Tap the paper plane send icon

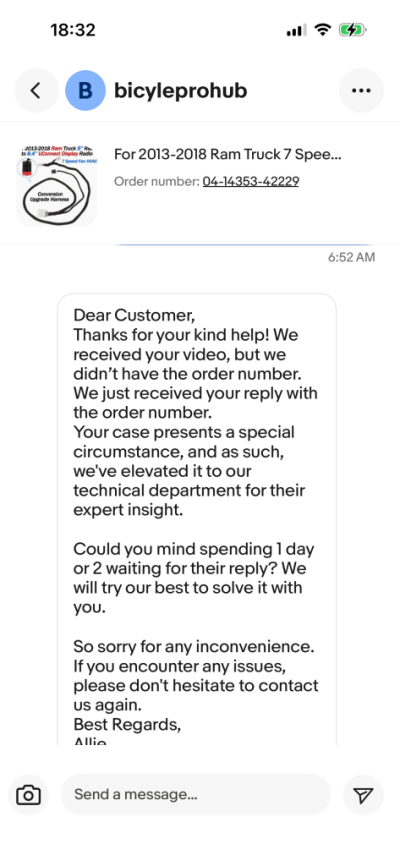[363, 795]
